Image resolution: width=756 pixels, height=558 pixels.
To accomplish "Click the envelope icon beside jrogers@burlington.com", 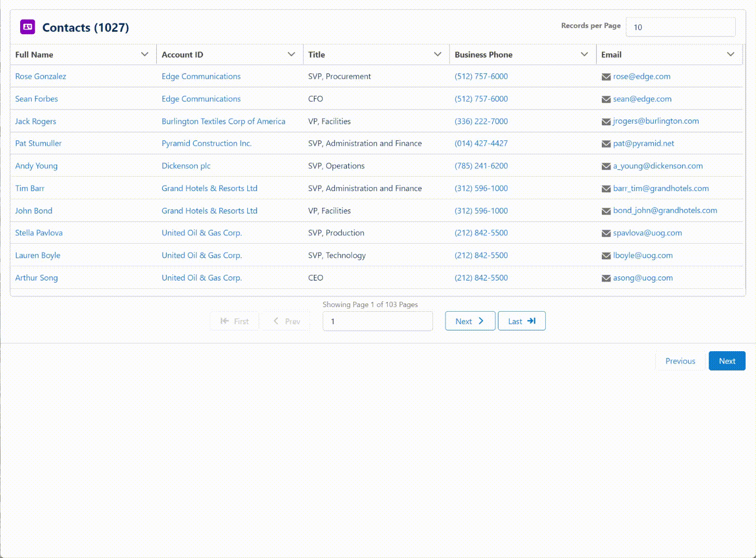I will (x=605, y=122).
